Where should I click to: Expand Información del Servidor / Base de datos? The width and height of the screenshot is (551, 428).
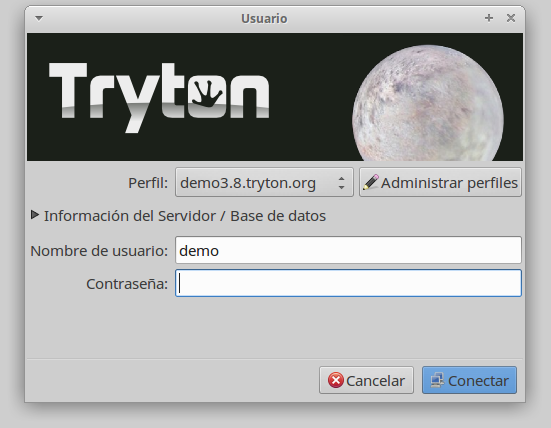179,215
